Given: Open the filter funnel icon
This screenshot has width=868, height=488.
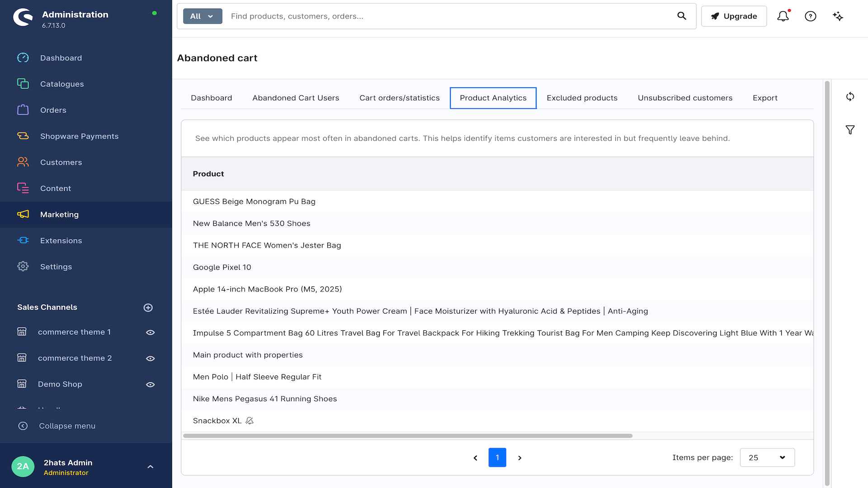Looking at the screenshot, I should [850, 130].
